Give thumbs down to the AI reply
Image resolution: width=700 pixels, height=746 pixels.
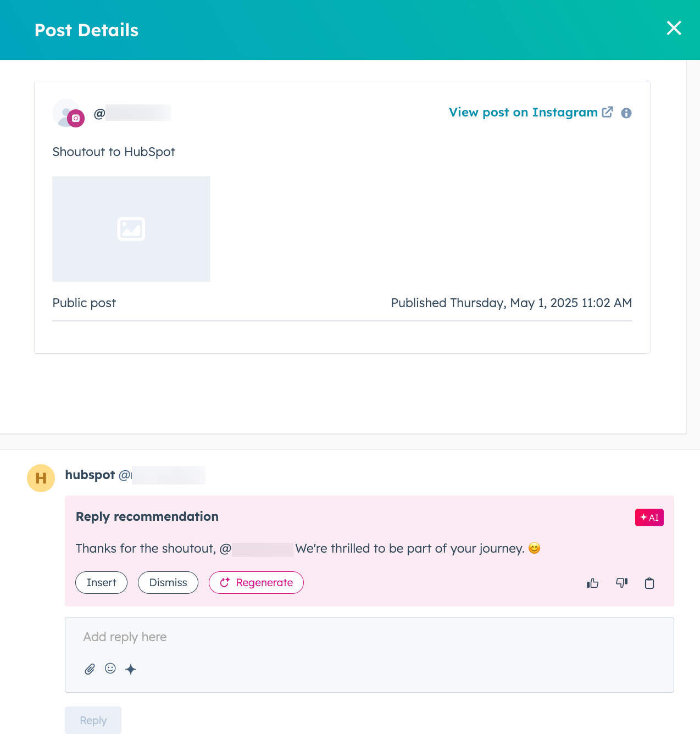[621, 583]
